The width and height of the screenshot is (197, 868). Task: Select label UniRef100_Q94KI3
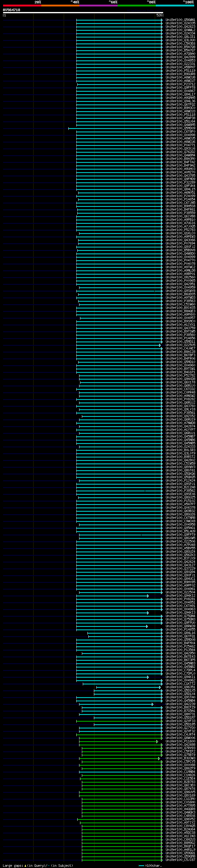pos(180,613)
